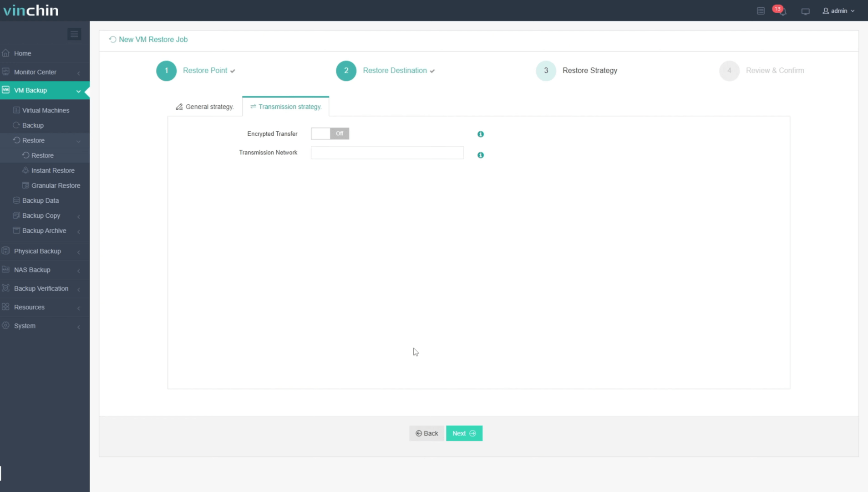Click the Backup Archive icon

point(16,230)
